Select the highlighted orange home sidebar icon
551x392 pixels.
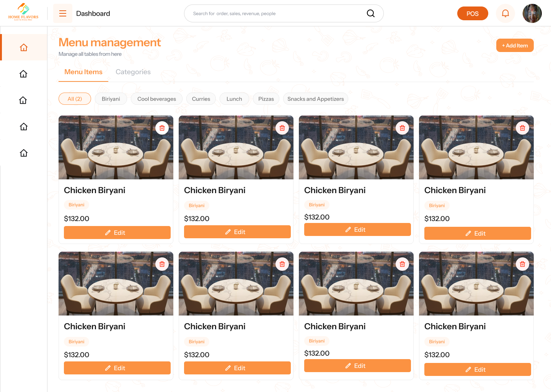[24, 47]
